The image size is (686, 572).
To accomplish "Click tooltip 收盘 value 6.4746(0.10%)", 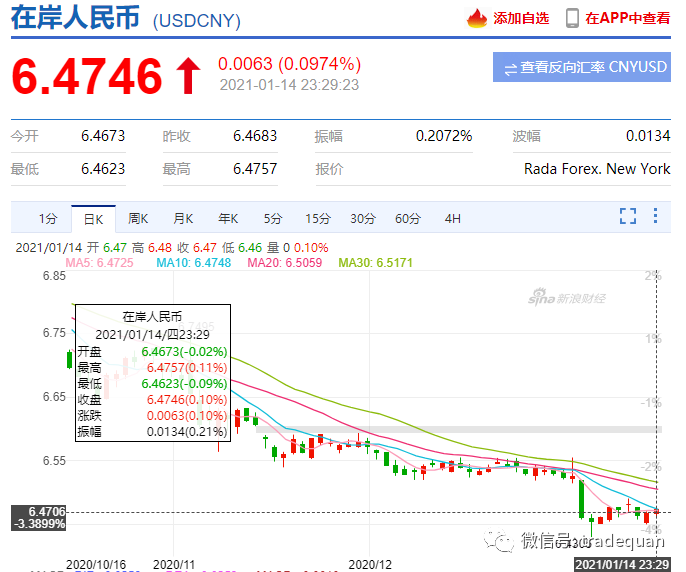I will point(187,400).
